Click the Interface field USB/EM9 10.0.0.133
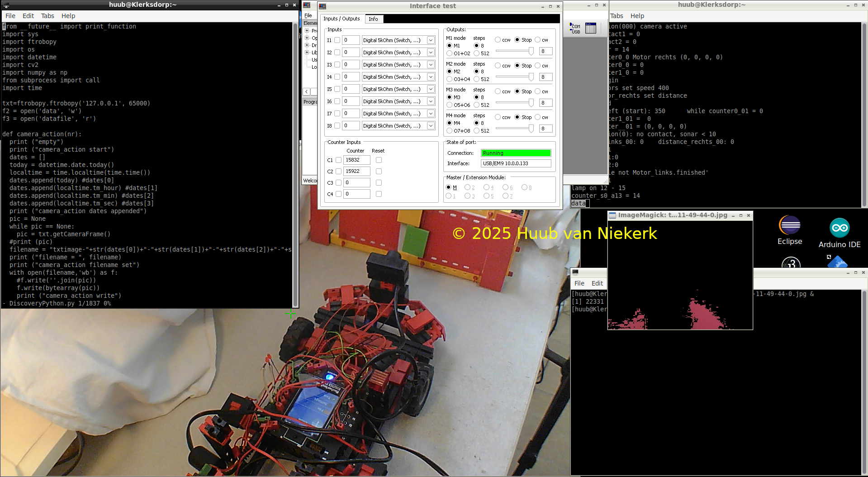This screenshot has width=868, height=477. point(516,163)
